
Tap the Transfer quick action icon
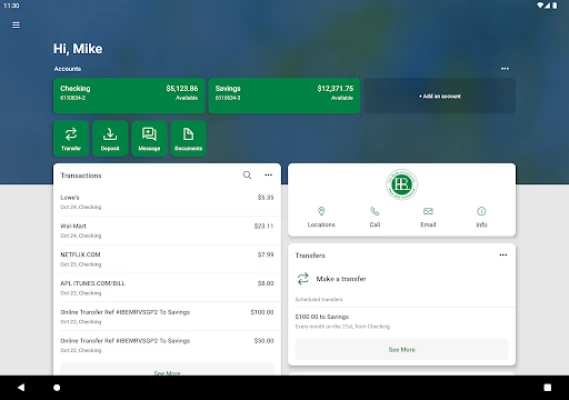[71, 138]
